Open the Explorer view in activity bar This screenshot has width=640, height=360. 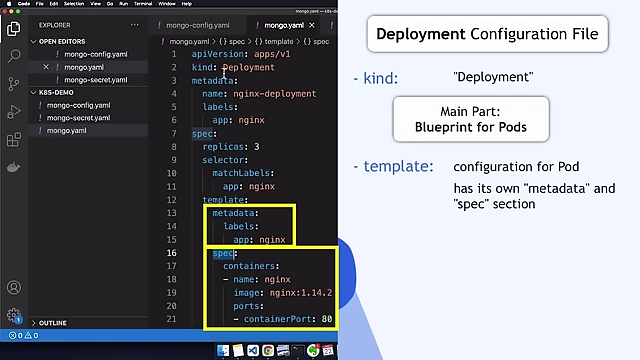13,29
